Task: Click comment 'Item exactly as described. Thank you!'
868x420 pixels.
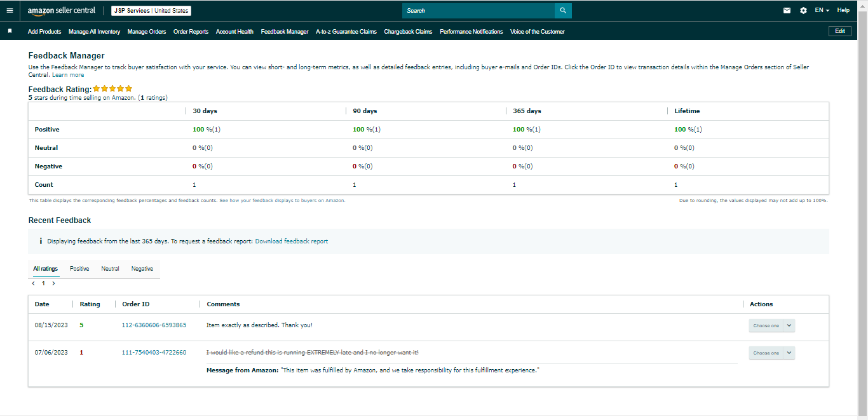Action: click(x=259, y=325)
